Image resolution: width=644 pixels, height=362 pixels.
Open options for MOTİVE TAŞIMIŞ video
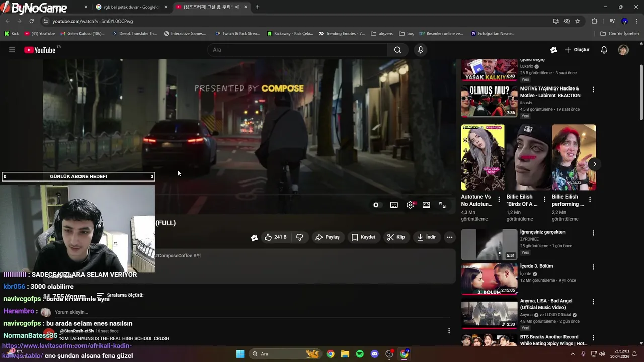coord(593,89)
